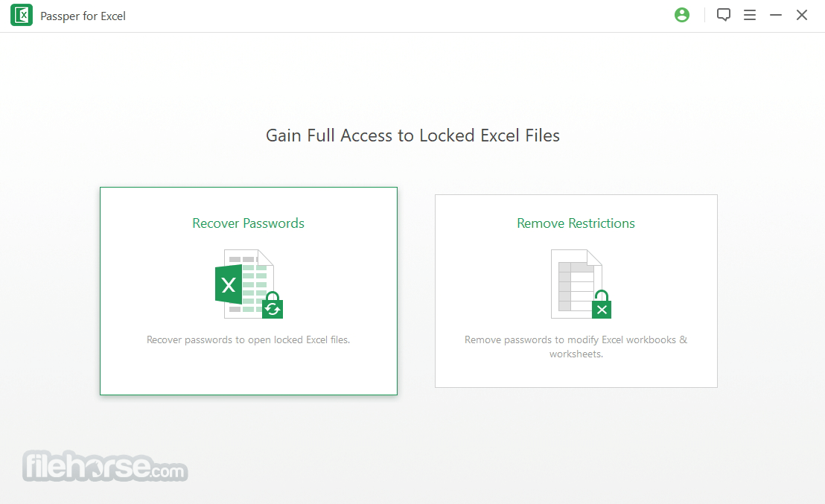Click 'Remove passwords to modify Excel workbooks' description

click(576, 347)
